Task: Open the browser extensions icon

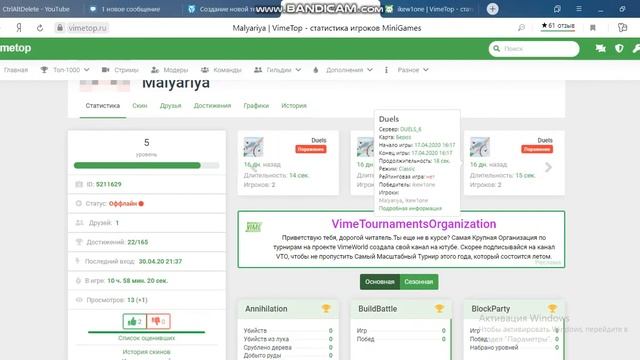Action: coord(622,28)
